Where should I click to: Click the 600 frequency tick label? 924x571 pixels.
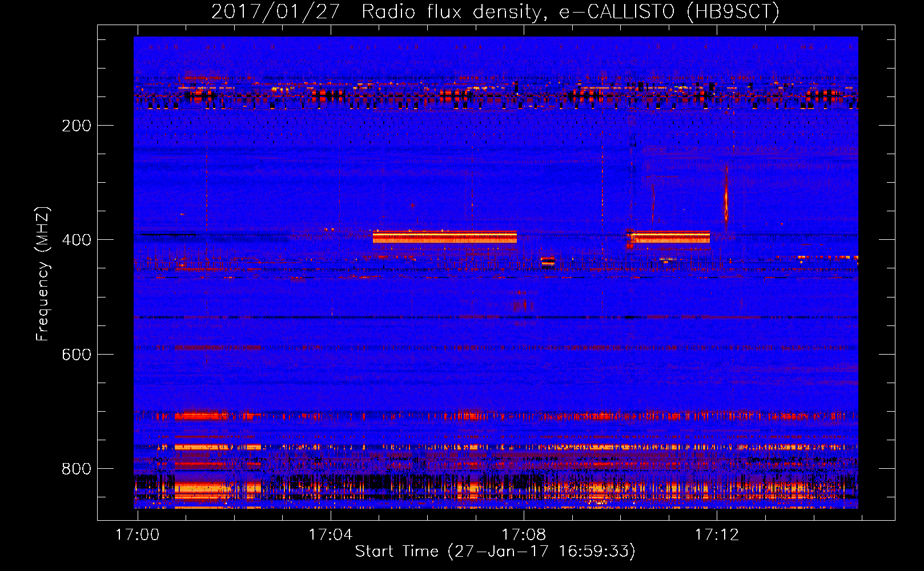tap(77, 355)
